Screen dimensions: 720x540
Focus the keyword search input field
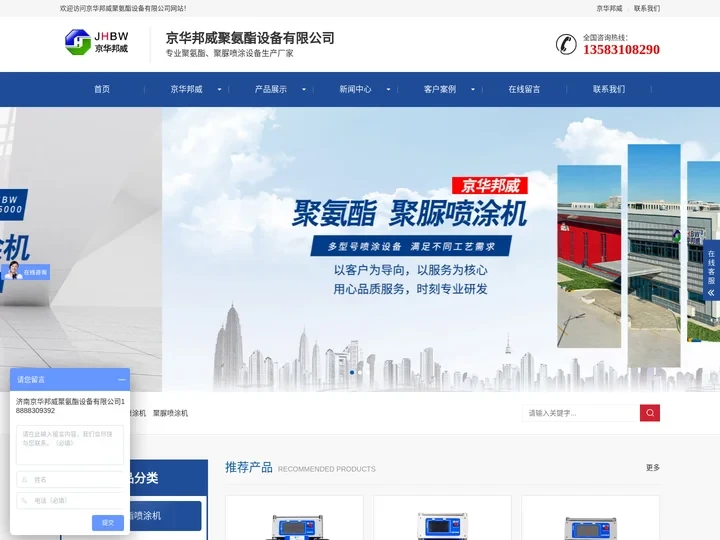point(581,413)
